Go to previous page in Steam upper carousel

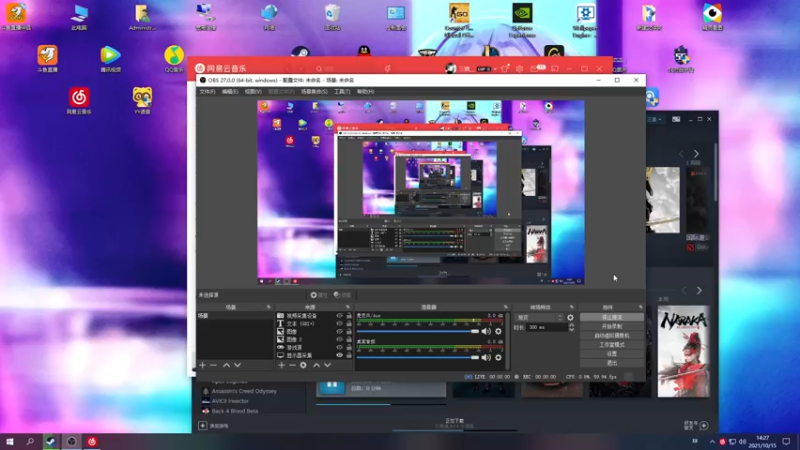click(681, 154)
